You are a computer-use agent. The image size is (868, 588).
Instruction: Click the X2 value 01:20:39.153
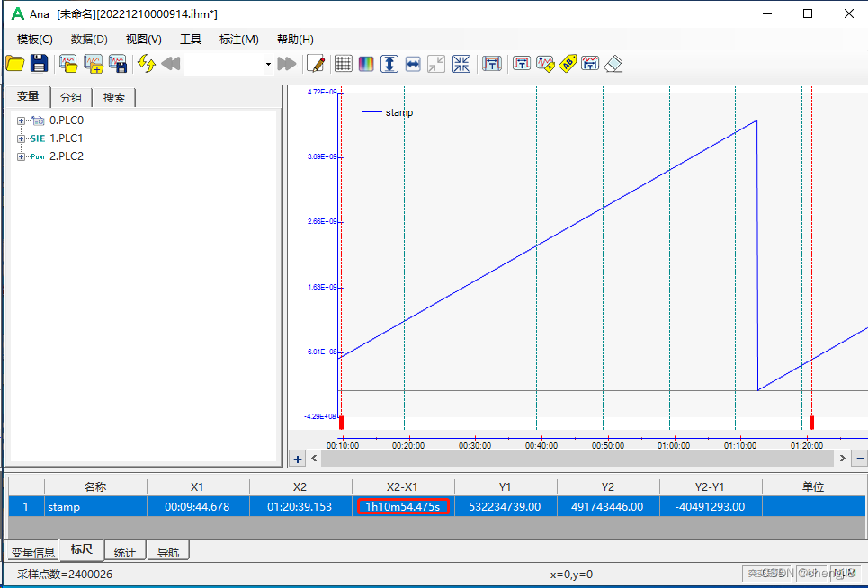point(300,507)
